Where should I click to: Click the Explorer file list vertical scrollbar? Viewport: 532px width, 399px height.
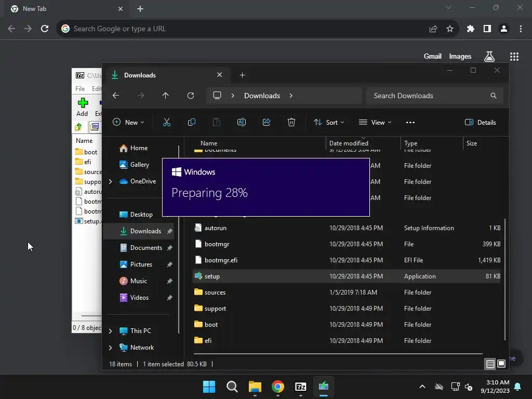(x=505, y=279)
